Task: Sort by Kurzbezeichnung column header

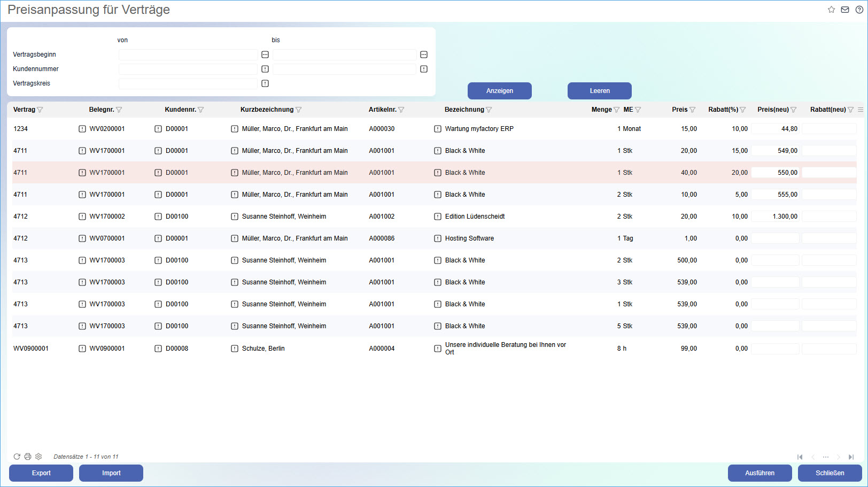Action: tap(267, 110)
